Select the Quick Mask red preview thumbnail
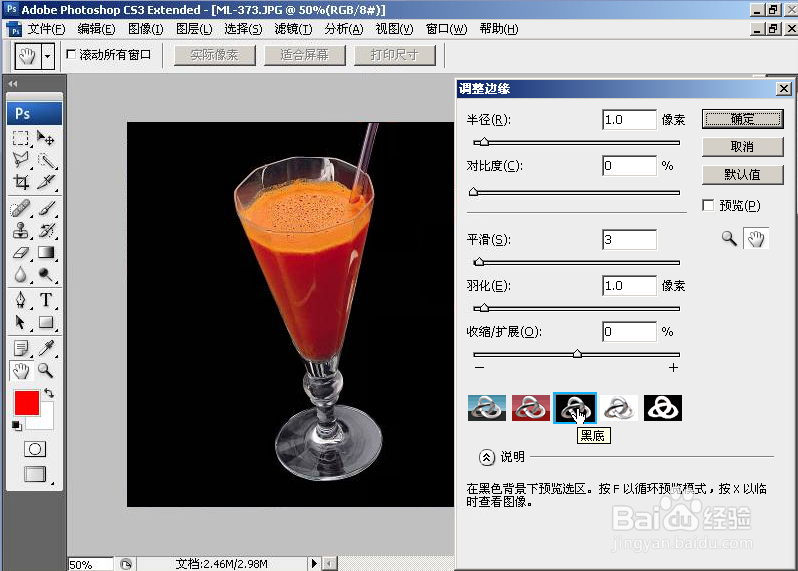This screenshot has height=571, width=798. pyautogui.click(x=531, y=408)
